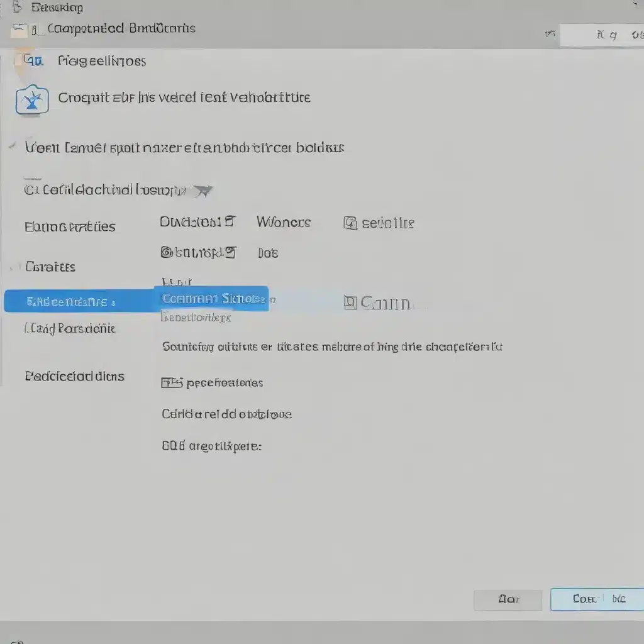Click the gray text below the highlighted dropdown

click(x=196, y=318)
